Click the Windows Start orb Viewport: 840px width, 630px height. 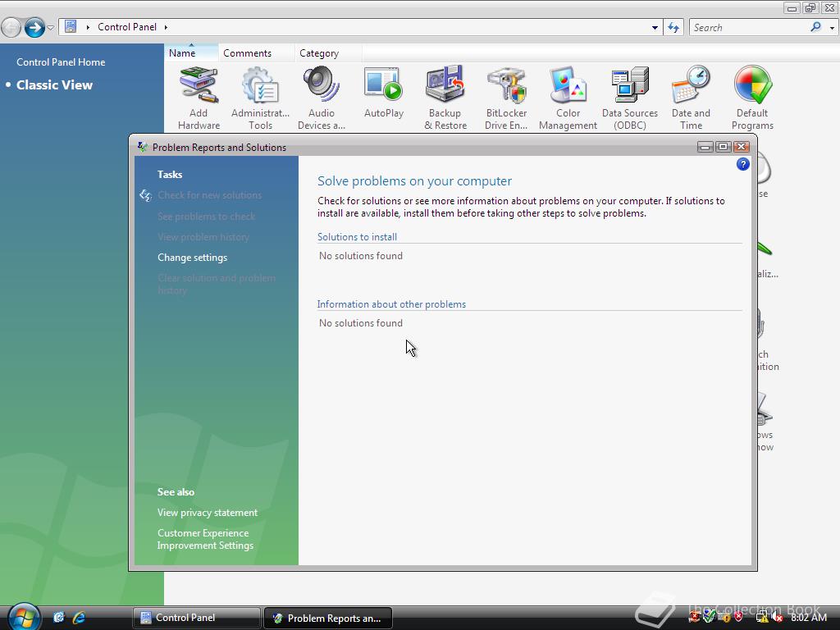click(x=24, y=617)
